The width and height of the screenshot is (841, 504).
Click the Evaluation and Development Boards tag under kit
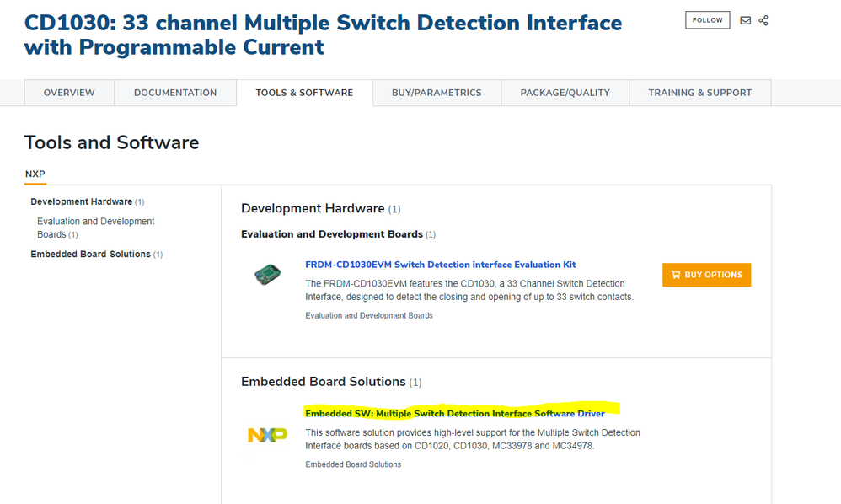(369, 316)
